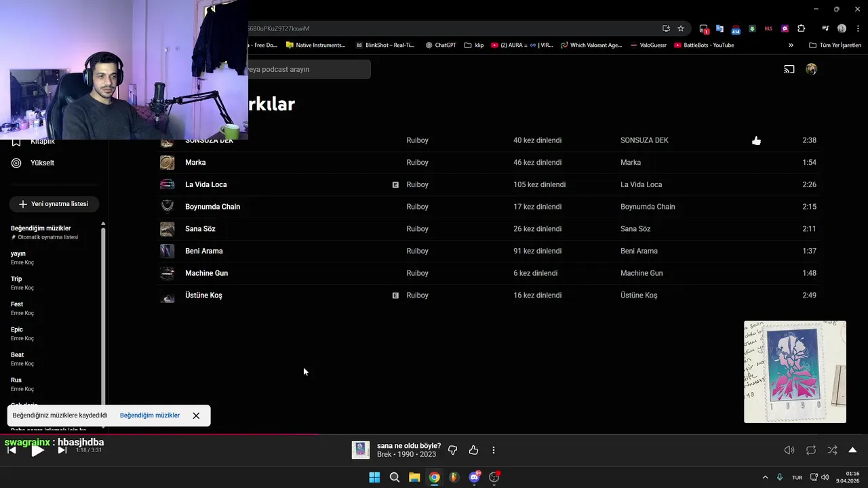This screenshot has height=488, width=868.
Task: Go back to the previous track
Action: pyautogui.click(x=12, y=450)
